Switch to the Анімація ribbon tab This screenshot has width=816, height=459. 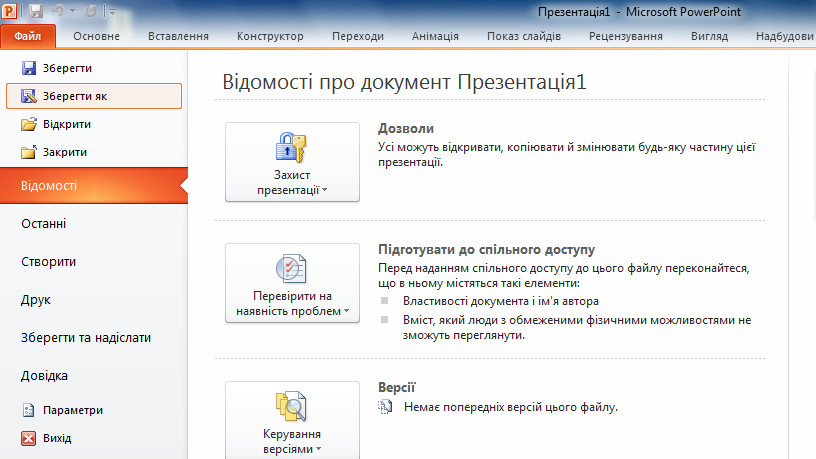coord(435,36)
